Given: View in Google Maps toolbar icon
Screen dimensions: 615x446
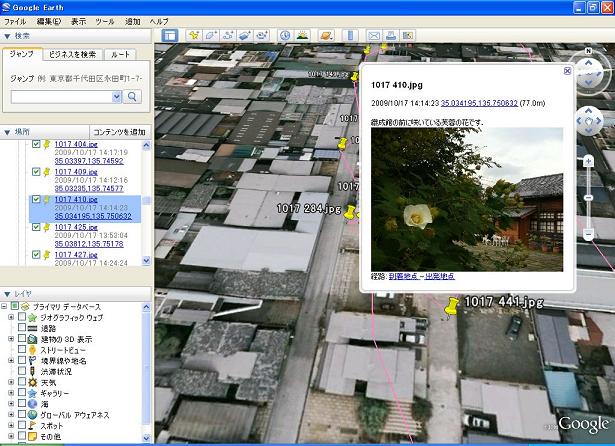Looking at the screenshot, I should [x=408, y=36].
